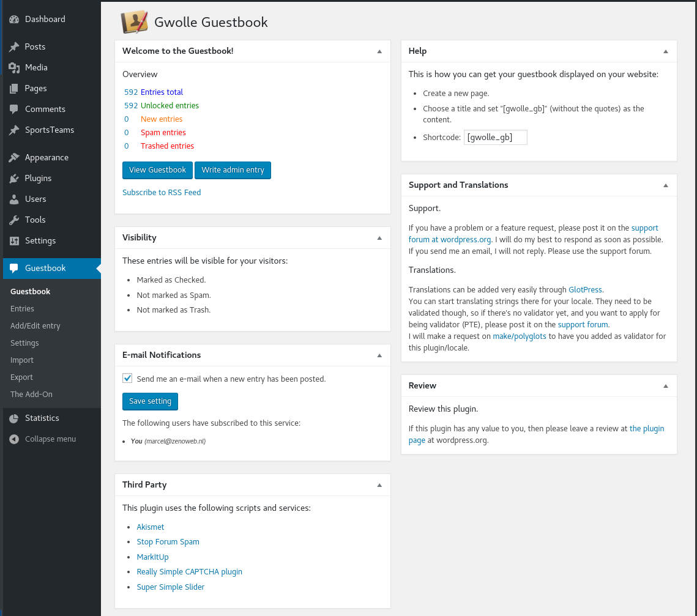Image resolution: width=697 pixels, height=616 pixels.
Task: Go to the Import submenu item
Action: [22, 360]
